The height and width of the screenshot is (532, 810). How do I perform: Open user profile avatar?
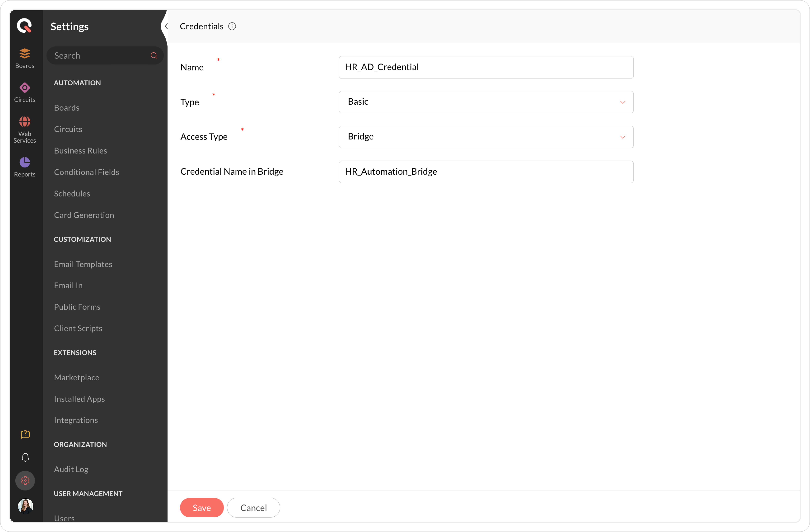tap(25, 506)
